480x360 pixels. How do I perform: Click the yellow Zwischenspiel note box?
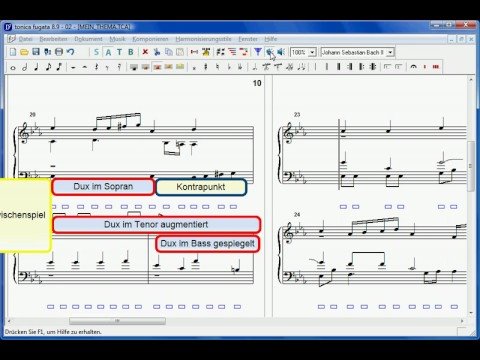tap(25, 215)
